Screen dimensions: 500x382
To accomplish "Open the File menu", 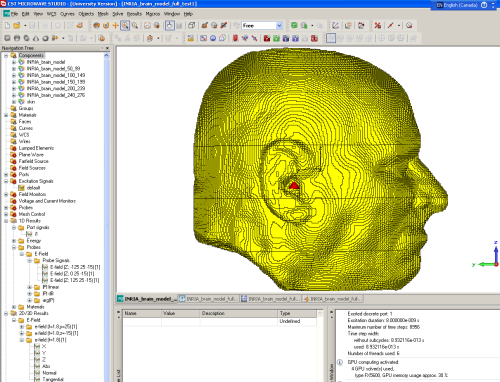I will click(14, 14).
